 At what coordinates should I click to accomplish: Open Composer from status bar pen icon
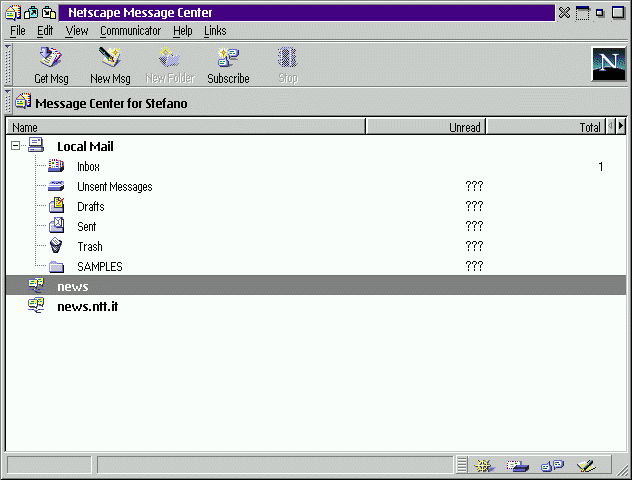[586, 466]
